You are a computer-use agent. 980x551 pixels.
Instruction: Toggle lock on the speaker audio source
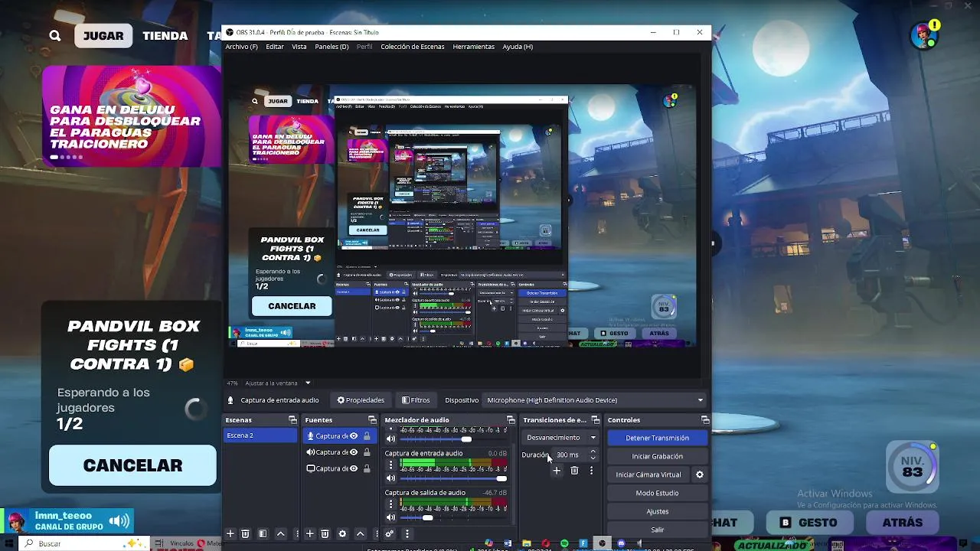(367, 452)
